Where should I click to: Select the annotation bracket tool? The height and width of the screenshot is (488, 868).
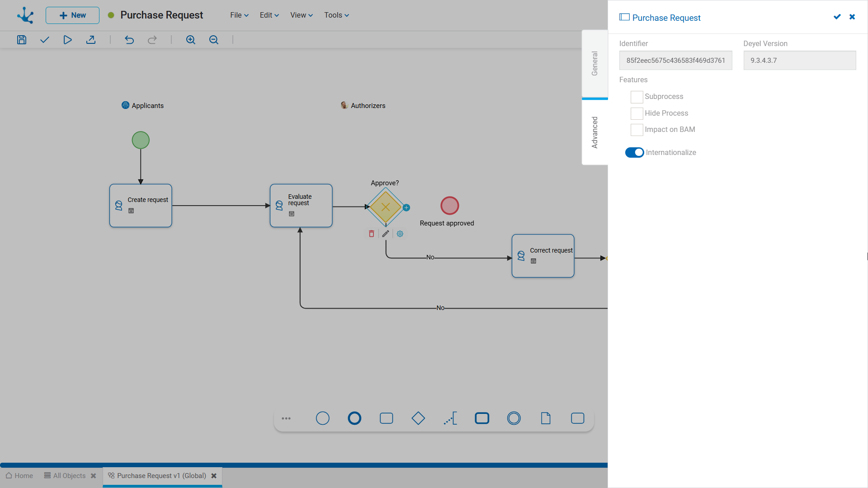pos(450,418)
